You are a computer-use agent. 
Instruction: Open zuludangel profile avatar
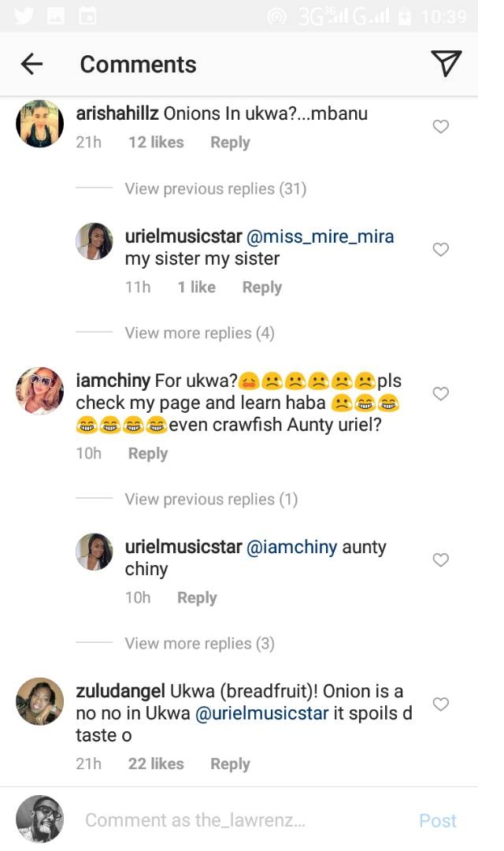tap(40, 701)
